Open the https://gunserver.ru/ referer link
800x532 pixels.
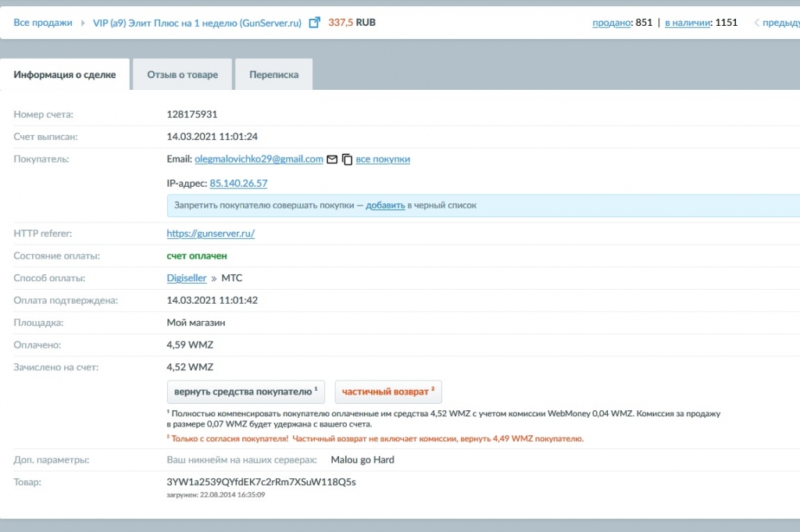211,234
